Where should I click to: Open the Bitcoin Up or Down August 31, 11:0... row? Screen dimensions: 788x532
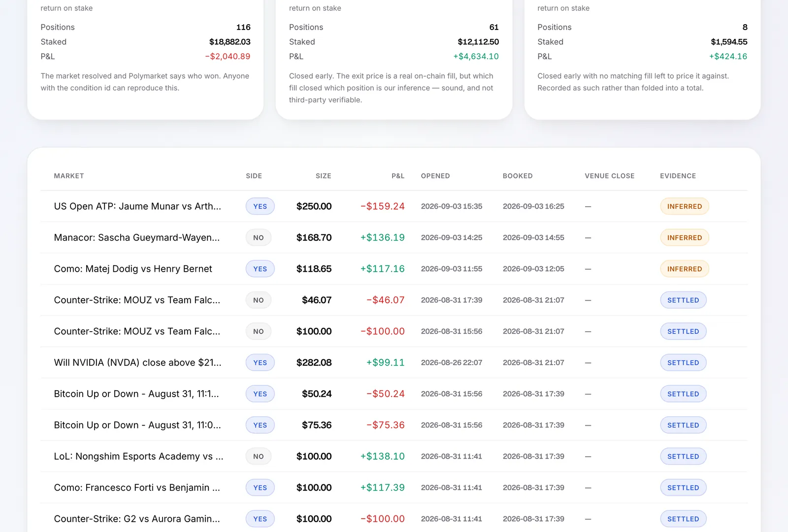(x=394, y=425)
